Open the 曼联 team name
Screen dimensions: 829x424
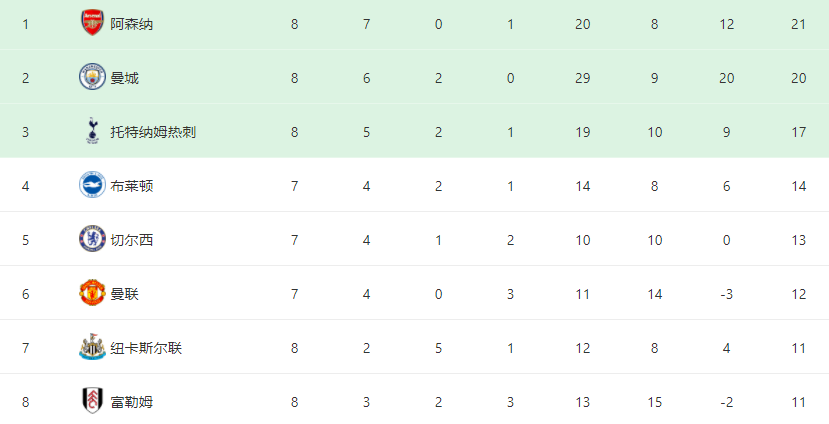(x=124, y=294)
